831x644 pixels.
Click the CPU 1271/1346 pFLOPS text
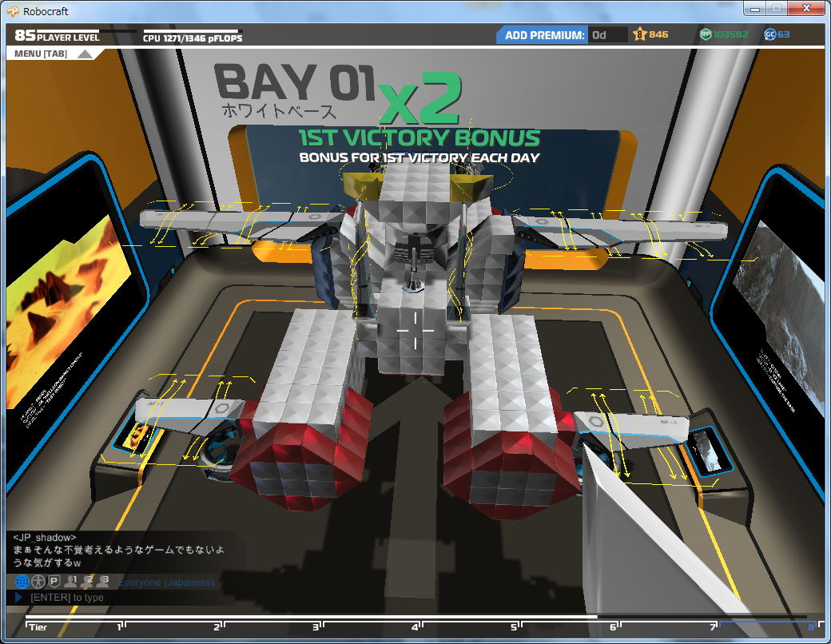pyautogui.click(x=193, y=38)
